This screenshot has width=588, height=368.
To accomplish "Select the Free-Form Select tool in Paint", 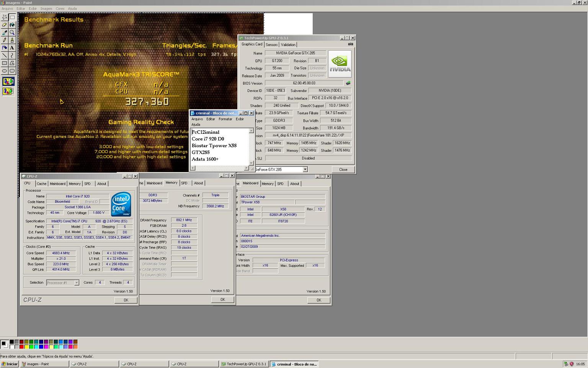I will (5, 17).
